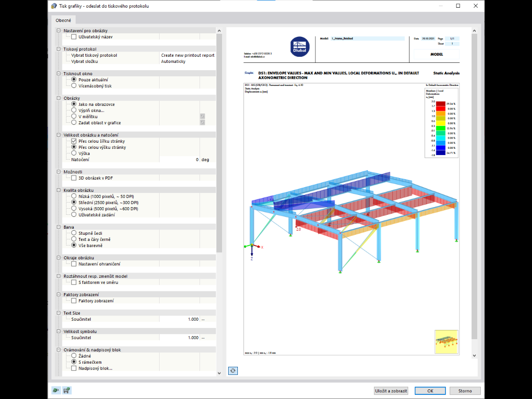Collapse Orámování & nadpisový blok section
532x399 pixels.
(x=59, y=350)
